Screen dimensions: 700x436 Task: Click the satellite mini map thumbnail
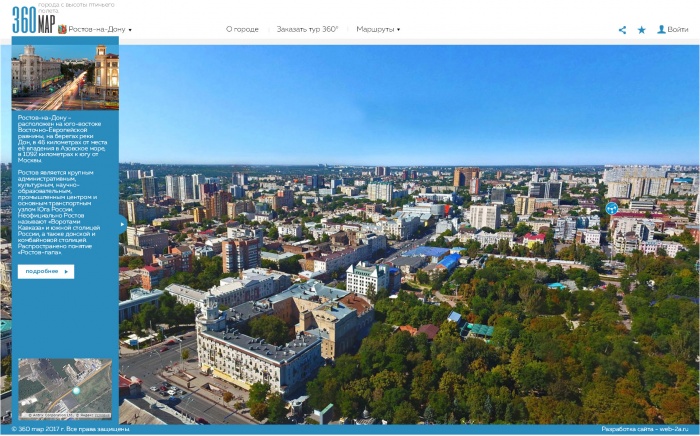point(65,388)
